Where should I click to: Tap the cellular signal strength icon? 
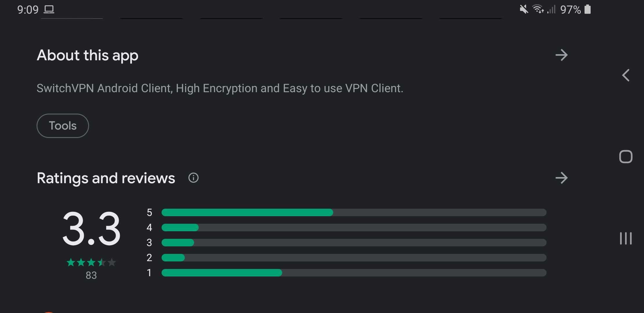(x=551, y=10)
